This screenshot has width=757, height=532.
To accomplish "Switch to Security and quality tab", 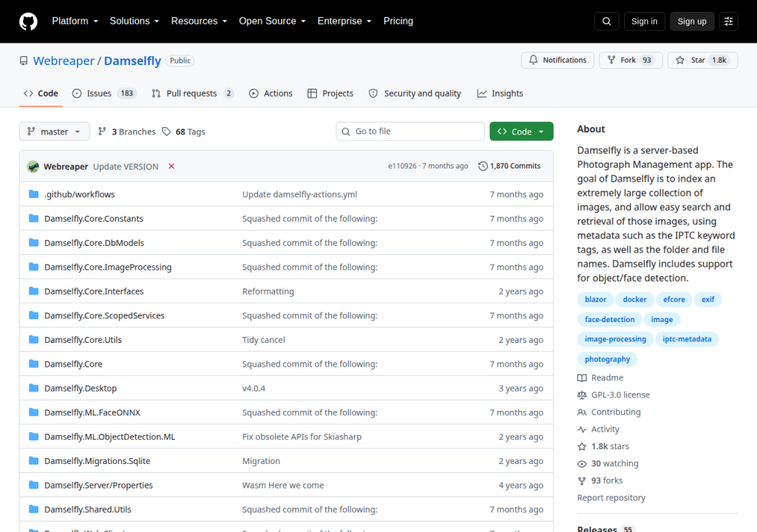I will 415,93.
